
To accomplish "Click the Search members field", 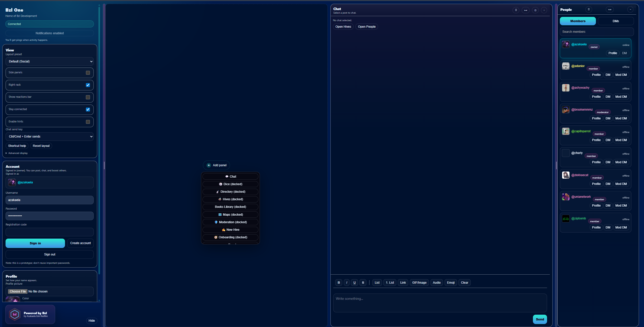I will [596, 32].
